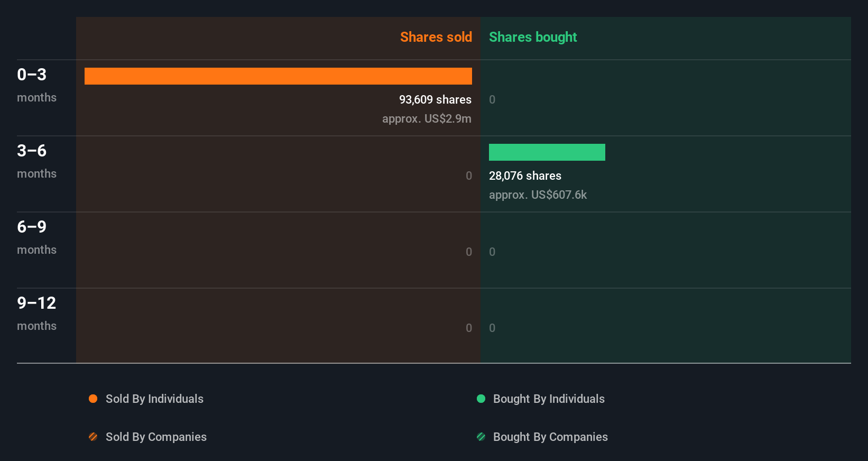Click the zero bought value in 9–12 months row
This screenshot has height=461, width=868.
coord(492,328)
